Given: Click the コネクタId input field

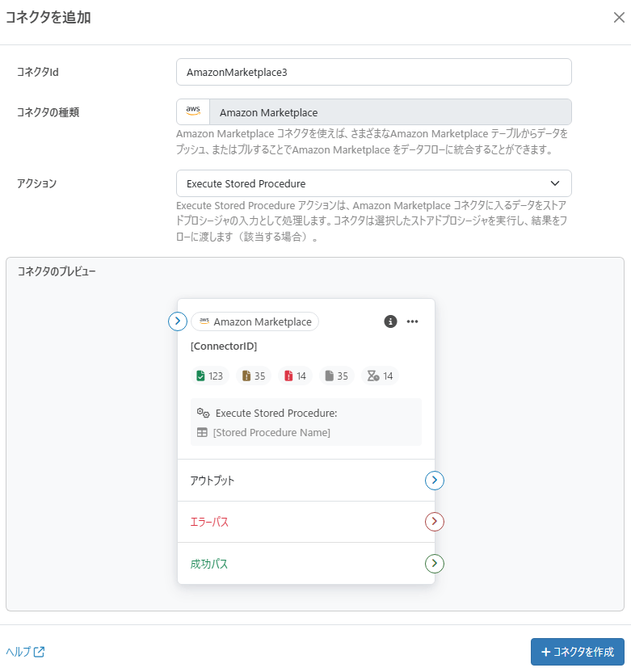Looking at the screenshot, I should click(x=374, y=72).
